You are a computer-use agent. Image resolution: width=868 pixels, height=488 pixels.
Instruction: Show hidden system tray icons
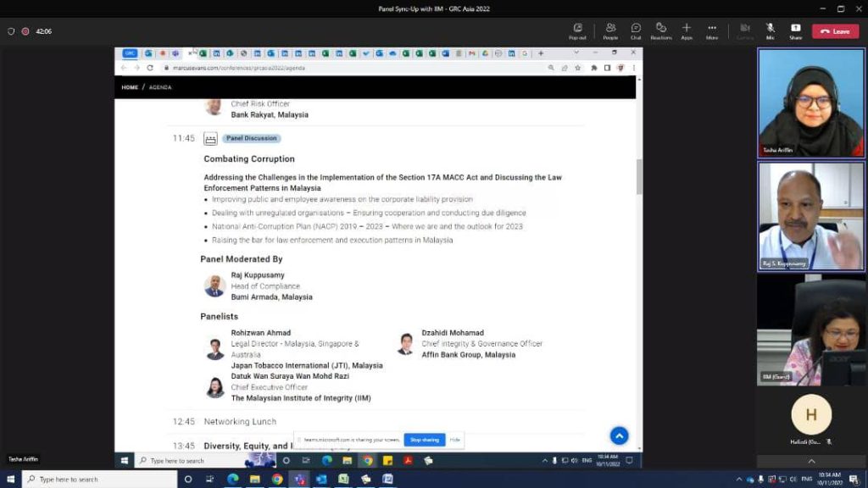click(739, 480)
